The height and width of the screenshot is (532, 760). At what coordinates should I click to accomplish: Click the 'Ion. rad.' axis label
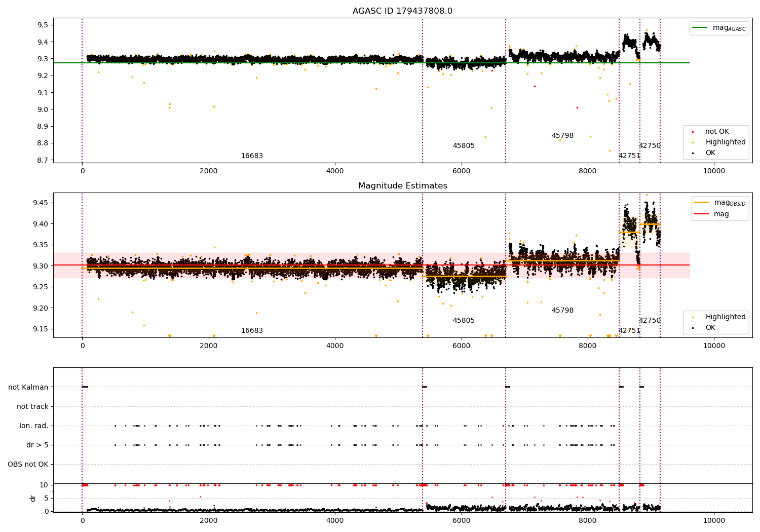34,426
